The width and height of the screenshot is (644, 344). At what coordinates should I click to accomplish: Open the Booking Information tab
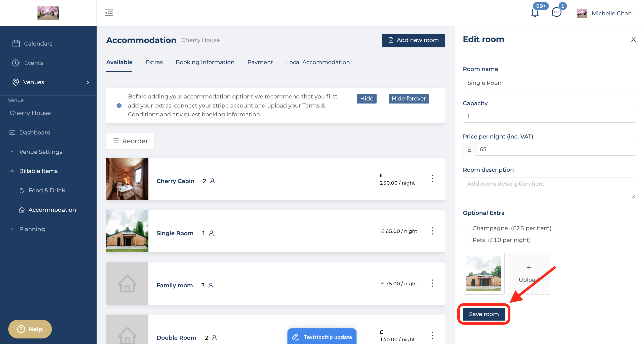205,62
